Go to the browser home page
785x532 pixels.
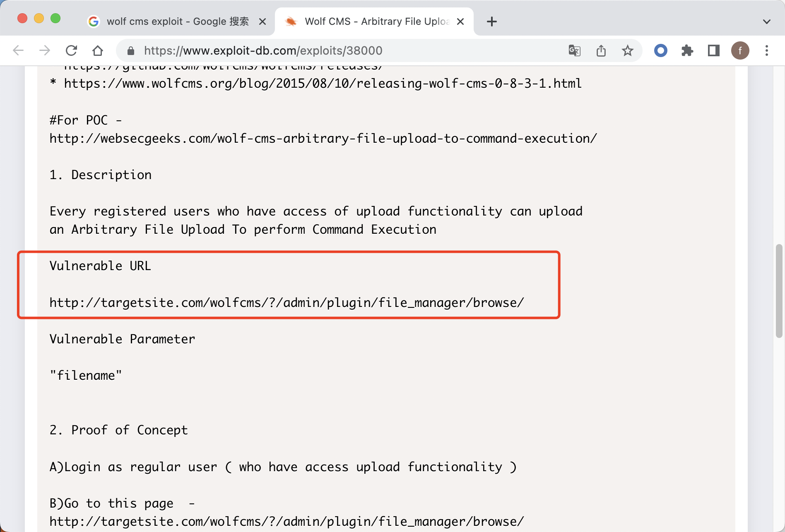[x=98, y=50]
